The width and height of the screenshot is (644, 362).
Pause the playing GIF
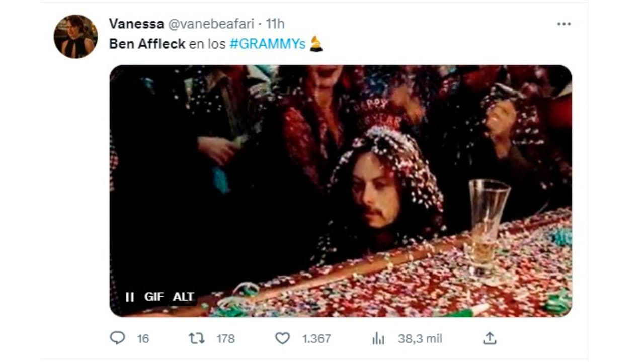tap(130, 297)
